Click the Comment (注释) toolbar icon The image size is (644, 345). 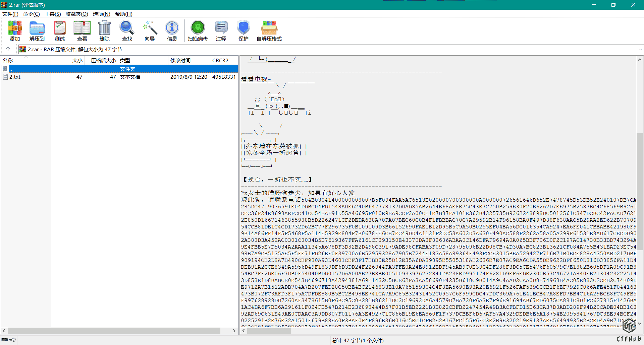click(221, 30)
